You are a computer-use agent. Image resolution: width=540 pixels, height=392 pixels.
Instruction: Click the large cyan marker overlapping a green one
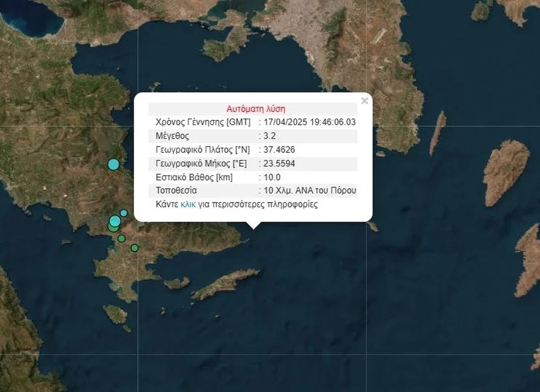pyautogui.click(x=115, y=221)
